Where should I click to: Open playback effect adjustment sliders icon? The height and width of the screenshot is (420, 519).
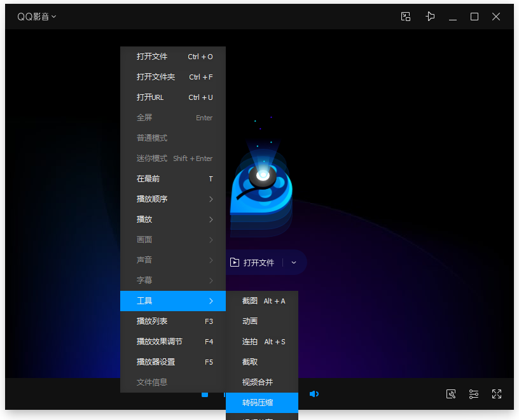[x=474, y=395]
